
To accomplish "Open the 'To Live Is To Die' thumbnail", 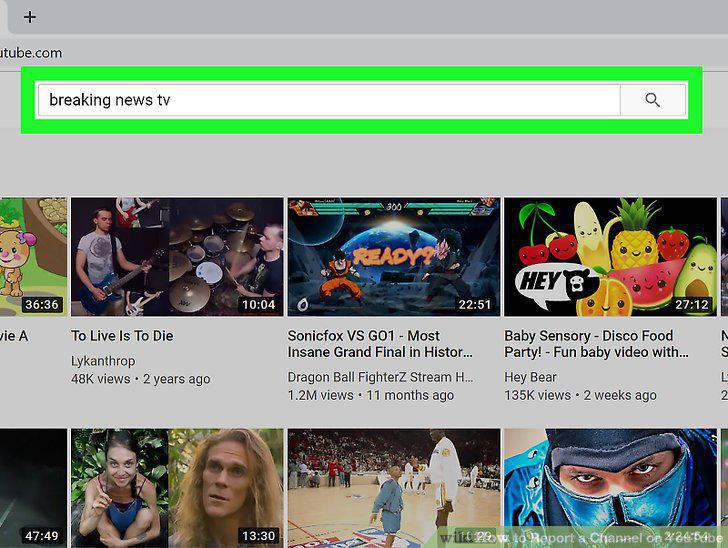I will 177,257.
